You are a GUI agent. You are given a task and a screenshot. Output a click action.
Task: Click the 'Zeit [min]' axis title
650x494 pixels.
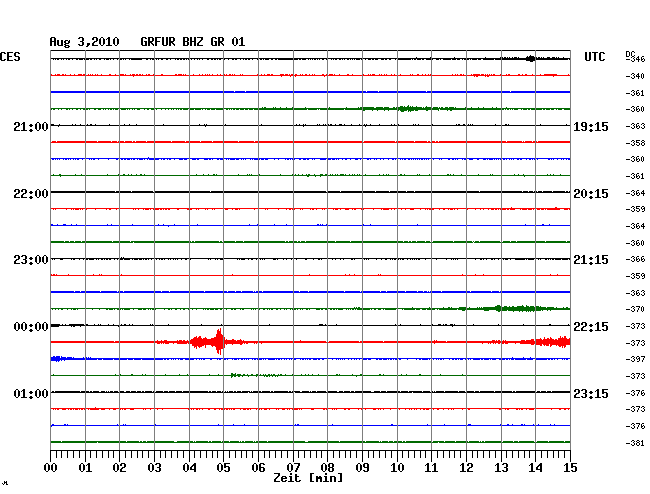pos(308,478)
